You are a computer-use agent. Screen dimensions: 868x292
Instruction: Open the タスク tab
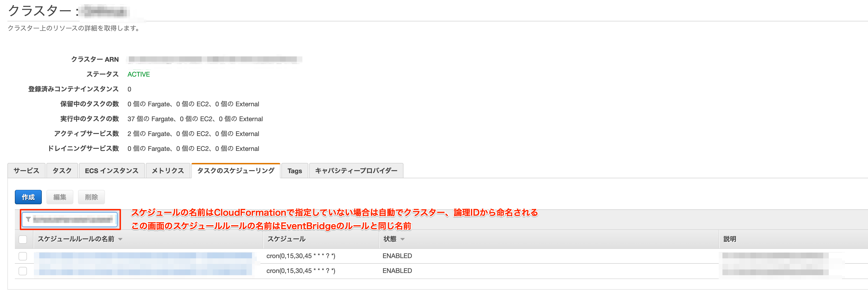pos(62,171)
